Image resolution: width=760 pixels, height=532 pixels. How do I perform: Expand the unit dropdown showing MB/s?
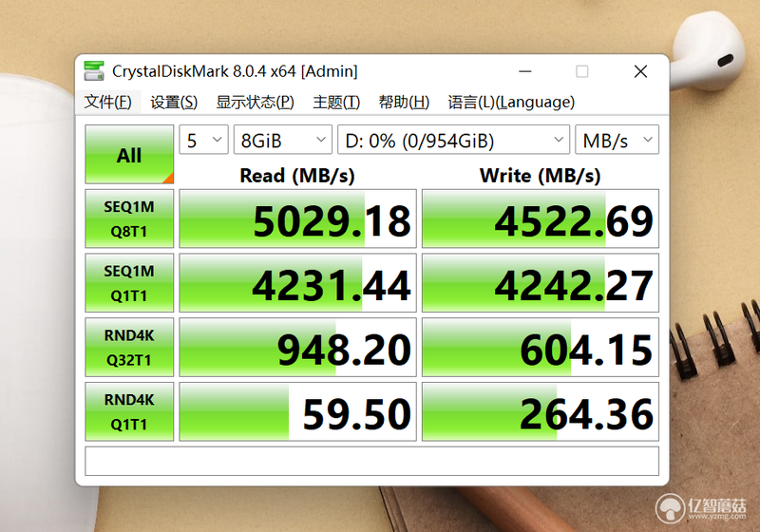[617, 140]
